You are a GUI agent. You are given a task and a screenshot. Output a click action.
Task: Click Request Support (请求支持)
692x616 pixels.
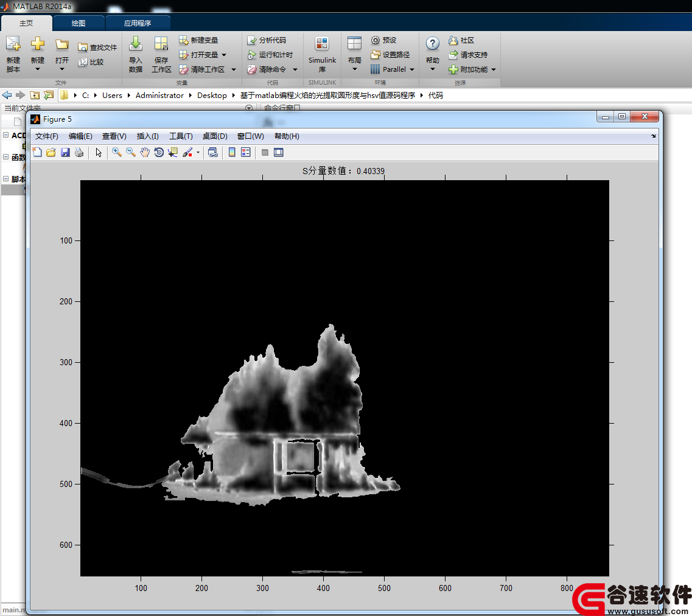click(x=468, y=55)
